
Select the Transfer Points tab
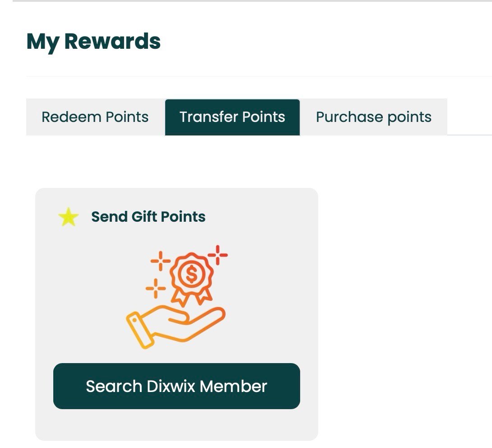pyautogui.click(x=232, y=117)
